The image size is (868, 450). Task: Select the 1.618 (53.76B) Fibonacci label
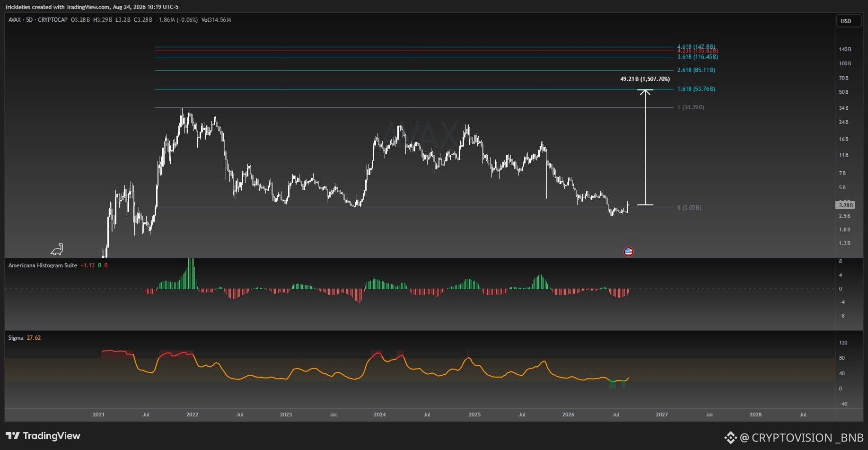(x=696, y=89)
